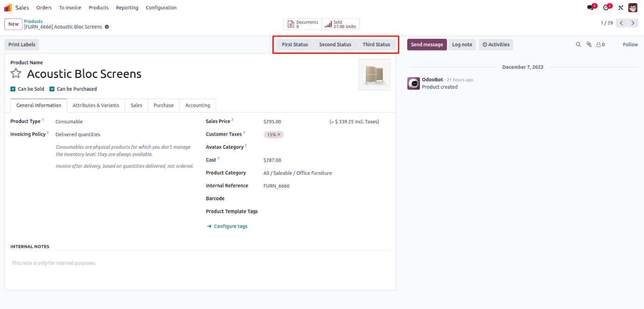Go to previous record arrow
This screenshot has width=644, height=309.
pyautogui.click(x=621, y=23)
